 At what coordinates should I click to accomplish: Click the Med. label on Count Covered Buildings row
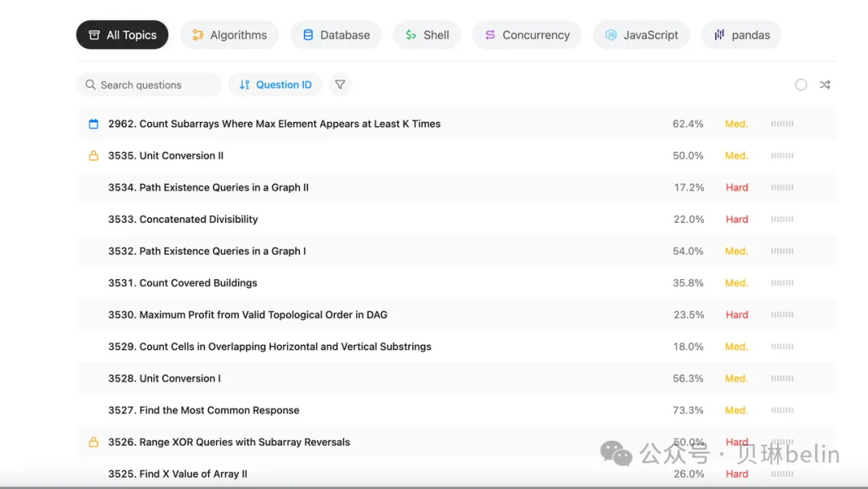736,283
